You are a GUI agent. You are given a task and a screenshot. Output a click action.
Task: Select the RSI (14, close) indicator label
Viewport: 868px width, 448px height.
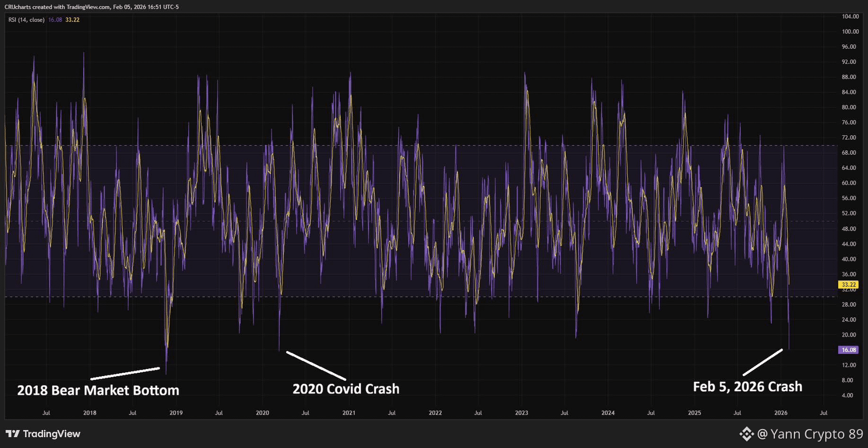click(26, 20)
